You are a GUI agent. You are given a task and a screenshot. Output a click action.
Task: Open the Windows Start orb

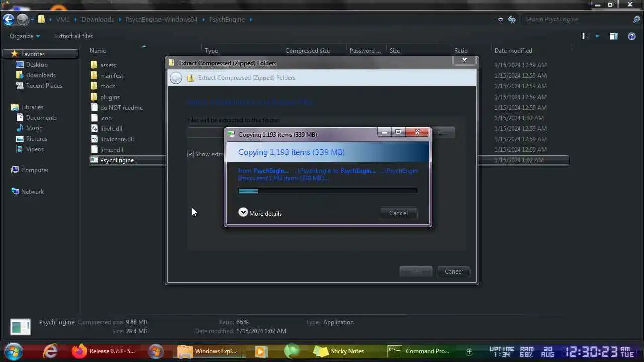(x=13, y=351)
